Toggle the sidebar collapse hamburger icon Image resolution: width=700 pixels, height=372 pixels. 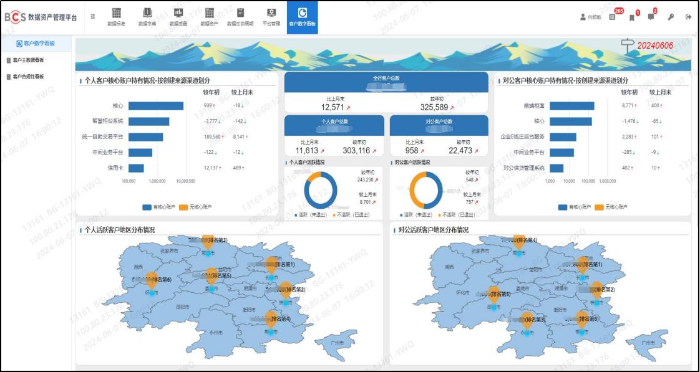[92, 17]
